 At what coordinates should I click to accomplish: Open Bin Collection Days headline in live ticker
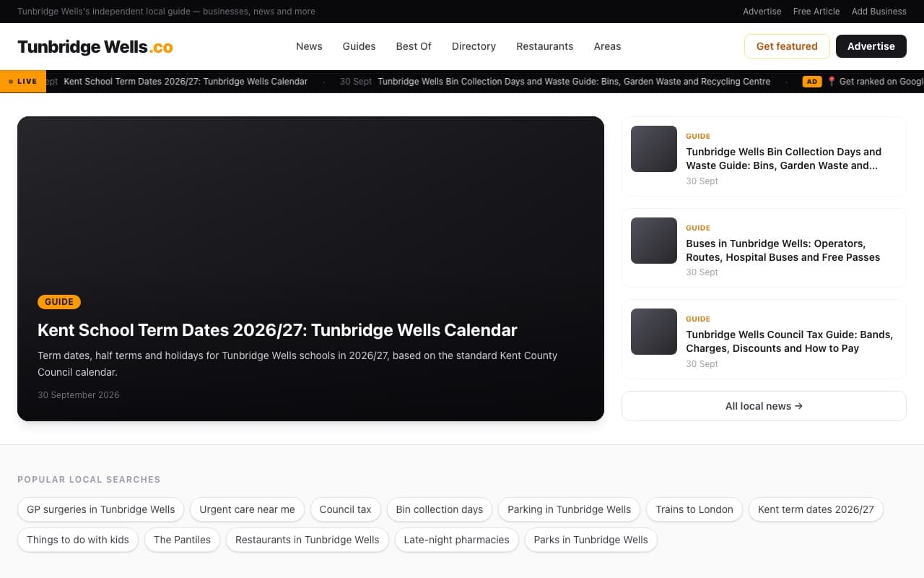(574, 82)
